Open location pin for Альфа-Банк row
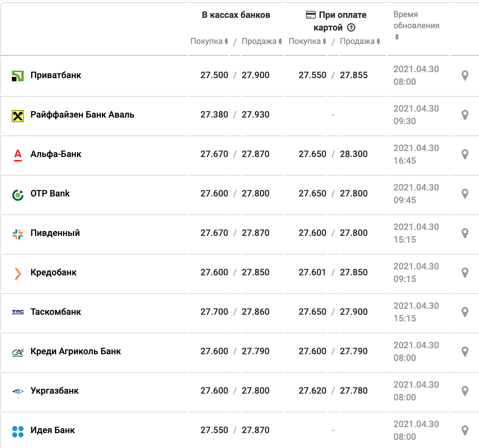 click(x=464, y=154)
